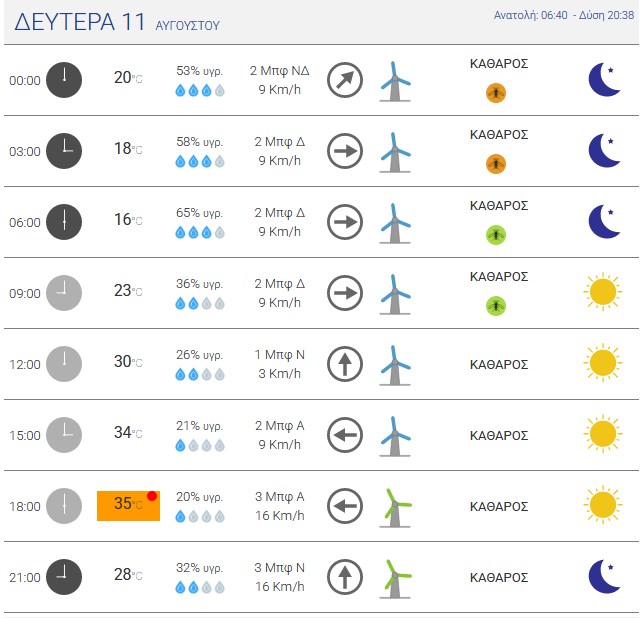
Task: Click the green mosquito icon at 09:00
Action: [x=496, y=306]
